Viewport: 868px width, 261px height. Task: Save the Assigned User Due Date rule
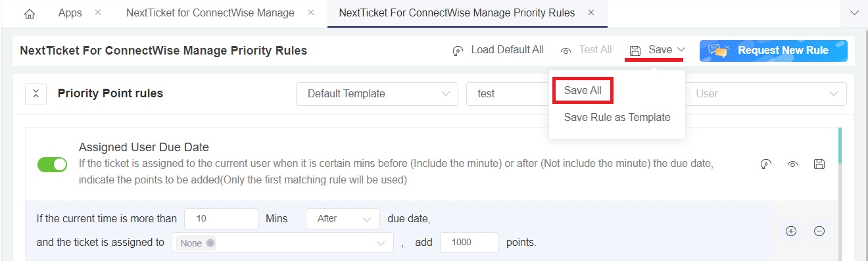819,164
